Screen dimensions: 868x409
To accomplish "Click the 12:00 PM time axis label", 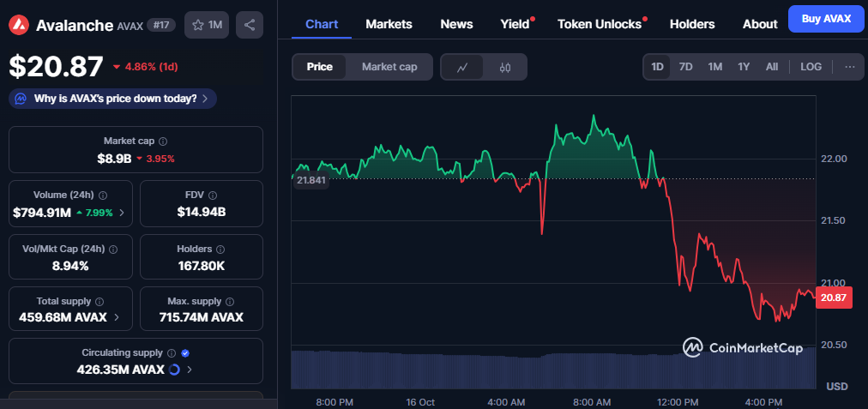I will tap(678, 402).
